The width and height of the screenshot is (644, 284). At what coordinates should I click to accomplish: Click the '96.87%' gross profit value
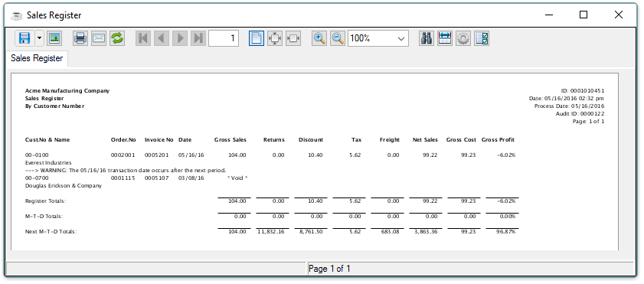505,232
